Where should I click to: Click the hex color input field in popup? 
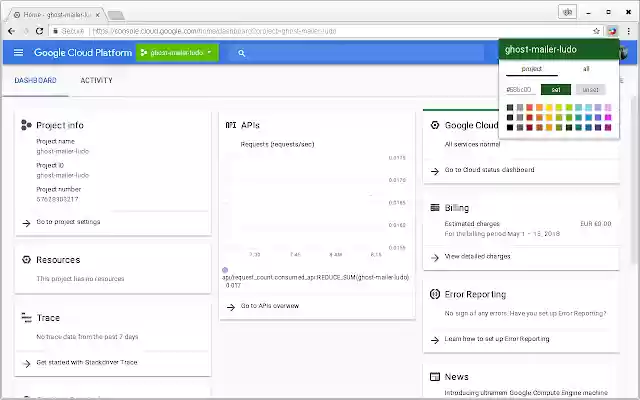520,89
